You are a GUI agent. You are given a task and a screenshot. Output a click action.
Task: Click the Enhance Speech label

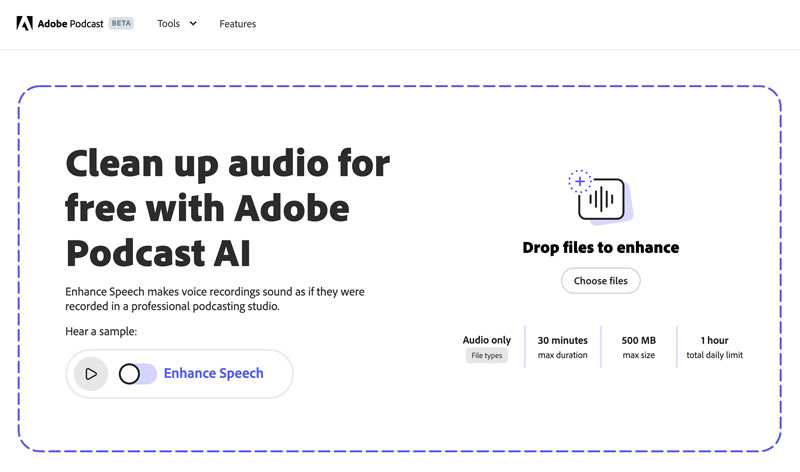click(x=213, y=374)
